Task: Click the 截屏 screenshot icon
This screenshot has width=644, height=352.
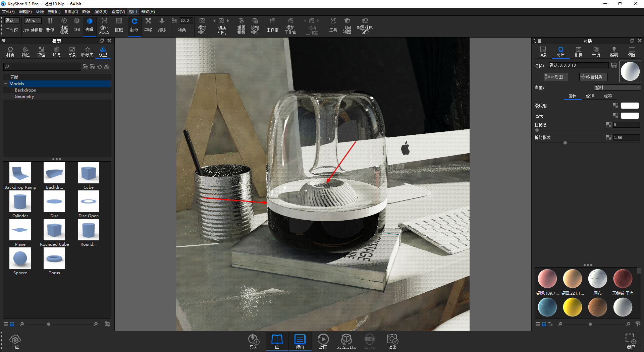Action: coord(631,341)
